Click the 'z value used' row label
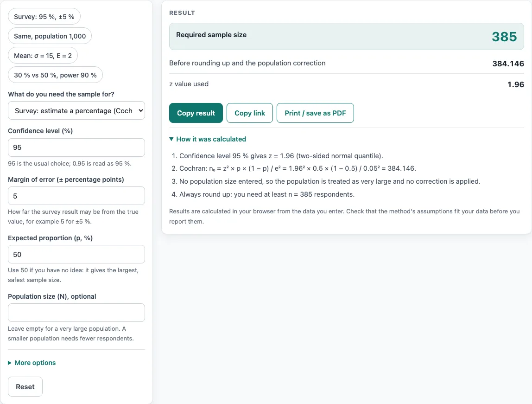 [189, 84]
